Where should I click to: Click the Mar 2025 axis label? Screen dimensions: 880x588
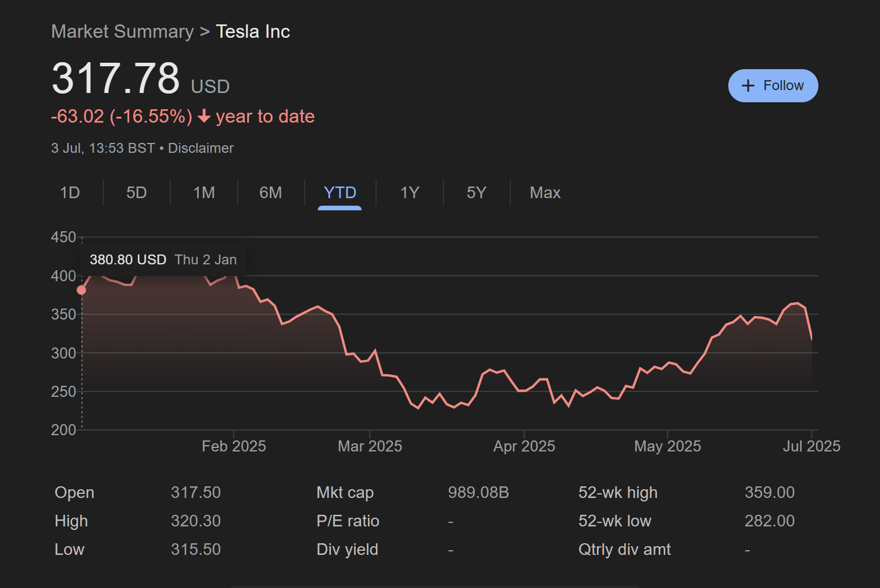tap(370, 446)
